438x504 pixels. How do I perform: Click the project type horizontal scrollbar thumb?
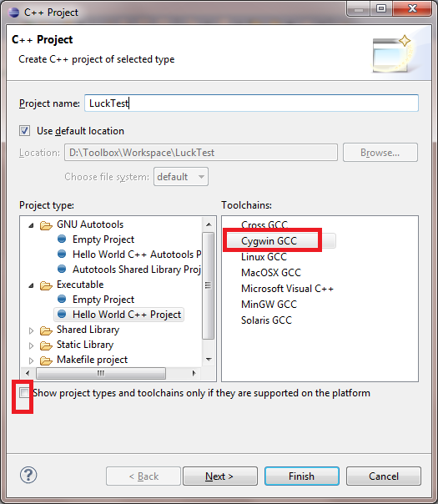click(101, 374)
